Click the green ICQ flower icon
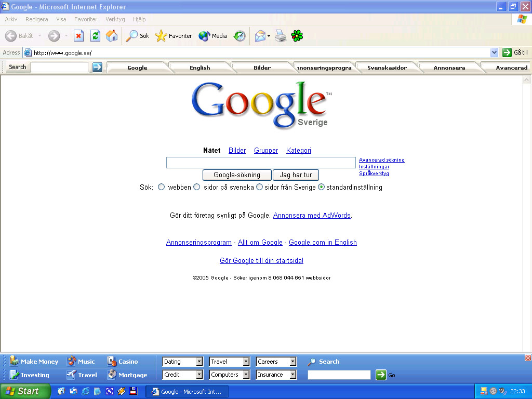The height and width of the screenshot is (399, 532). pos(297,36)
